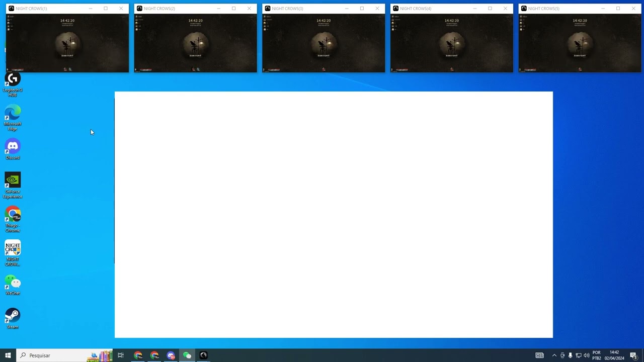Open the network tray icon
Screen dimensions: 644x362
point(578,355)
